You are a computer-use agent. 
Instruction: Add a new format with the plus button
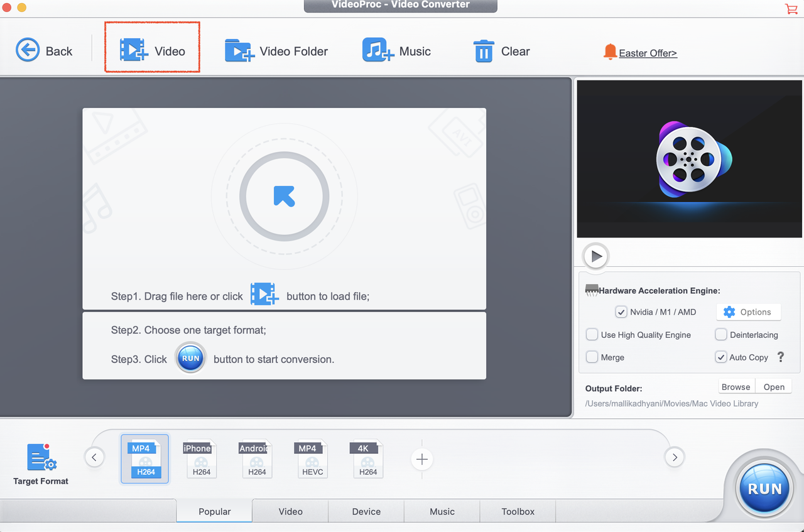coord(421,459)
